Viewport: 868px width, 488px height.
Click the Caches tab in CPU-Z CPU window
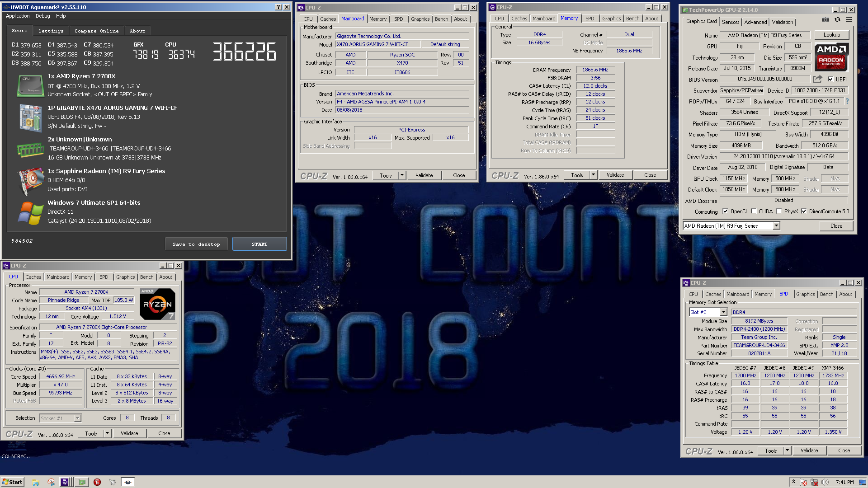pos(33,277)
